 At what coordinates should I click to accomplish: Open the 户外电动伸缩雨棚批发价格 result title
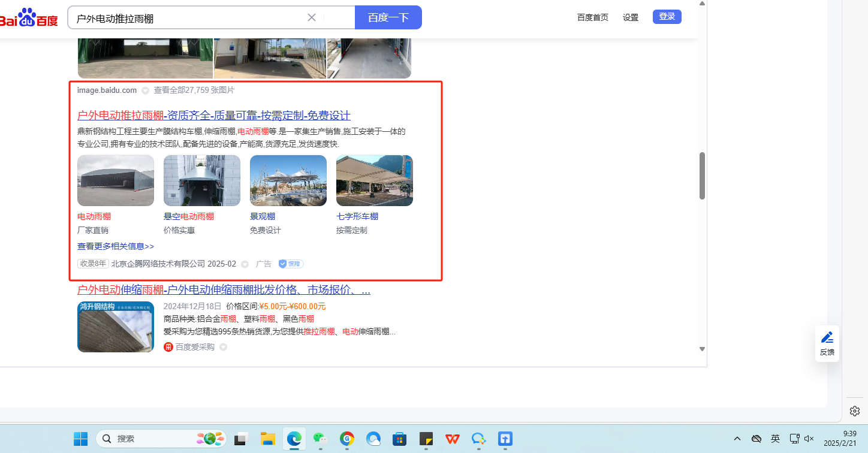pos(224,290)
